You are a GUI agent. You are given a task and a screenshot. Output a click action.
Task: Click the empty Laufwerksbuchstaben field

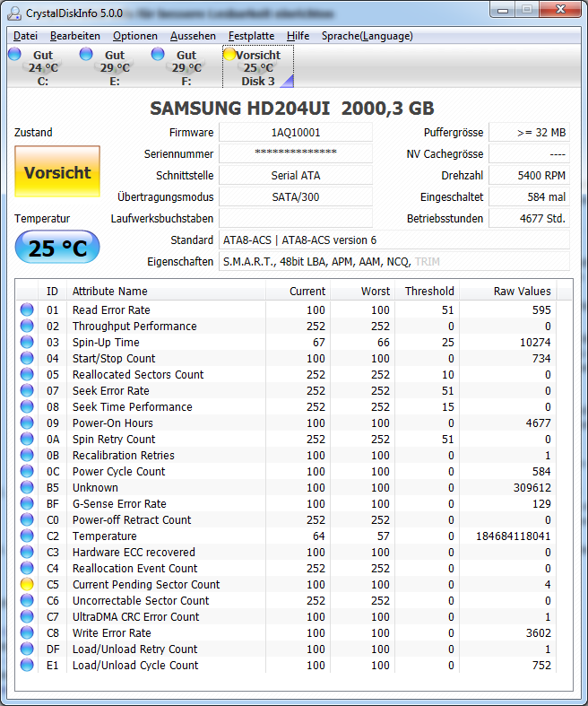tap(296, 218)
